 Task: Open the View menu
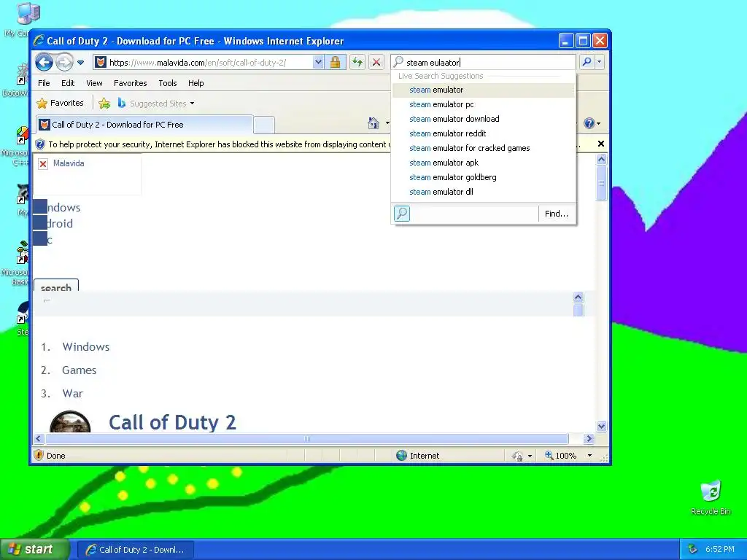pyautogui.click(x=94, y=83)
